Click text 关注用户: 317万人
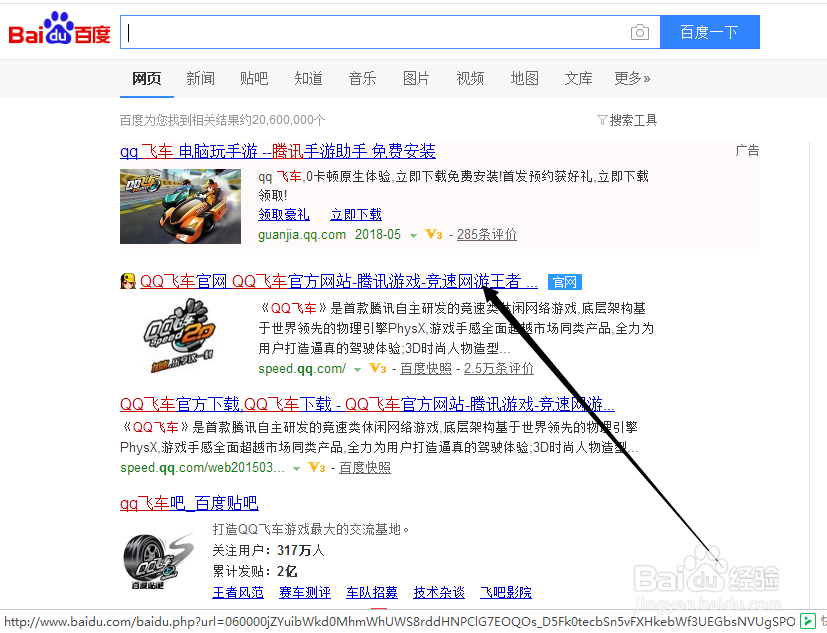827x633 pixels. coord(268,550)
